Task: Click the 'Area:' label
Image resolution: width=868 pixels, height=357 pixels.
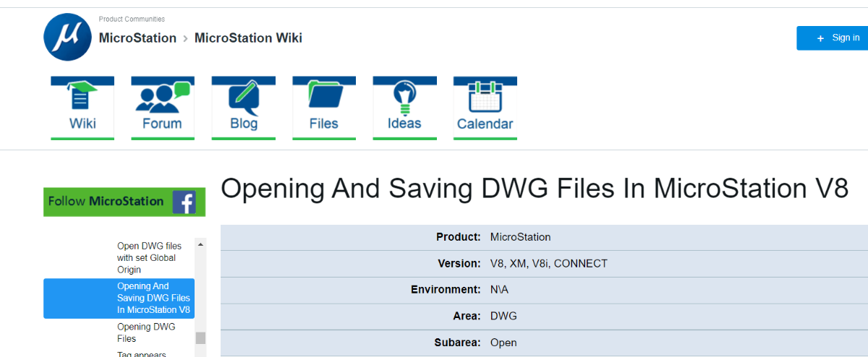Action: [467, 317]
